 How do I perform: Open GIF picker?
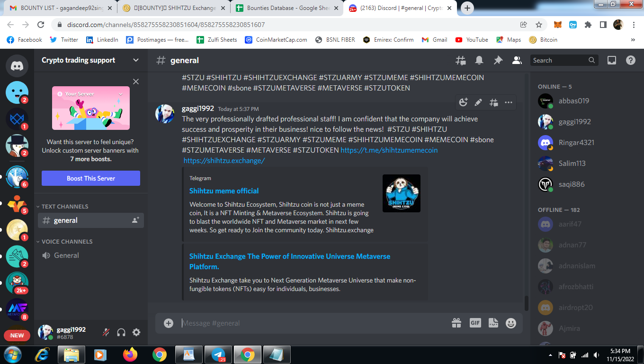pyautogui.click(x=475, y=323)
